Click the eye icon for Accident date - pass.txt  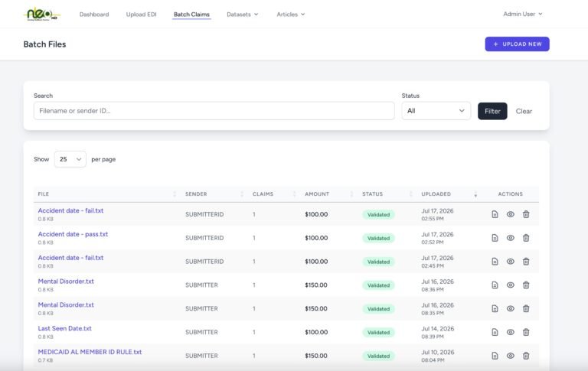click(511, 238)
